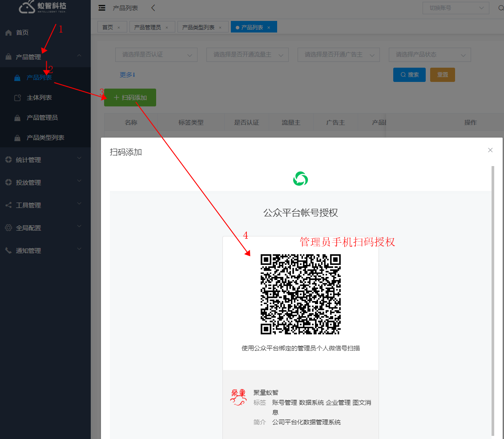The image size is (504, 439).
Task: Click the 广告主 column header
Action: (x=335, y=122)
